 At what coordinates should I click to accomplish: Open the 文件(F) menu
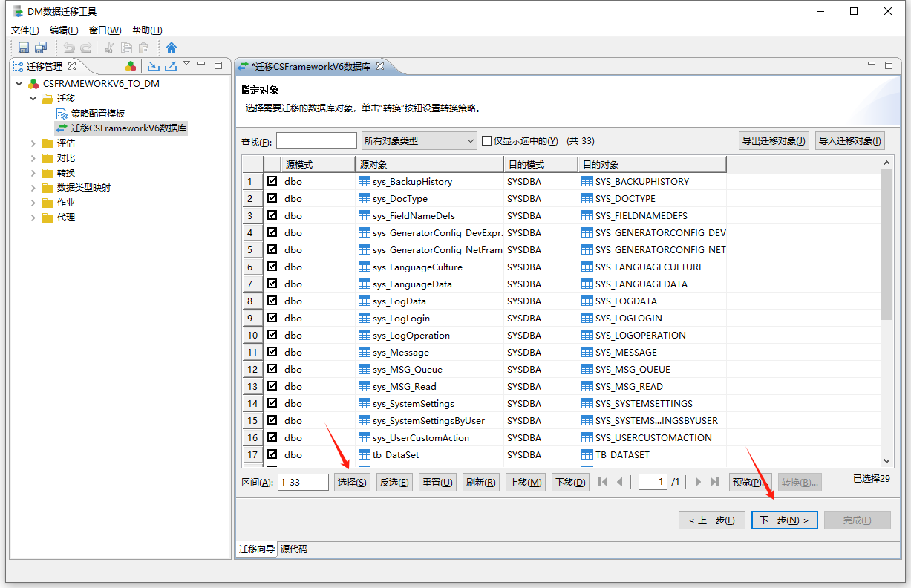(x=25, y=30)
